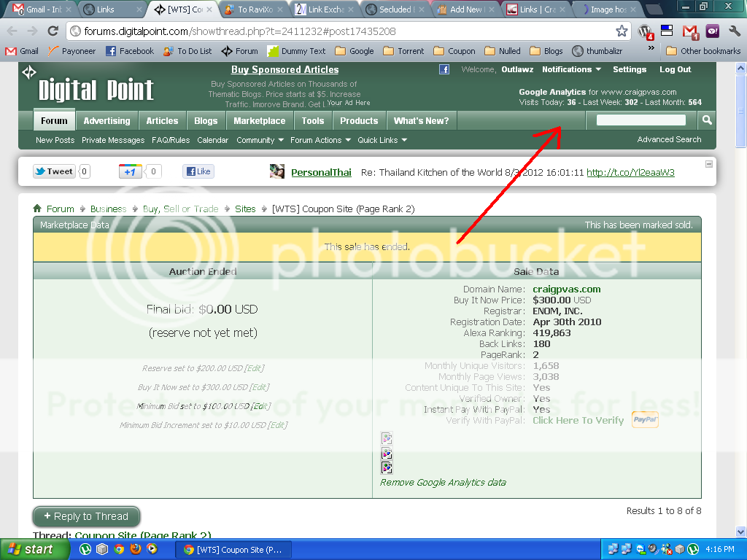
Task: Bookmark this page with the star icon
Action: (622, 31)
